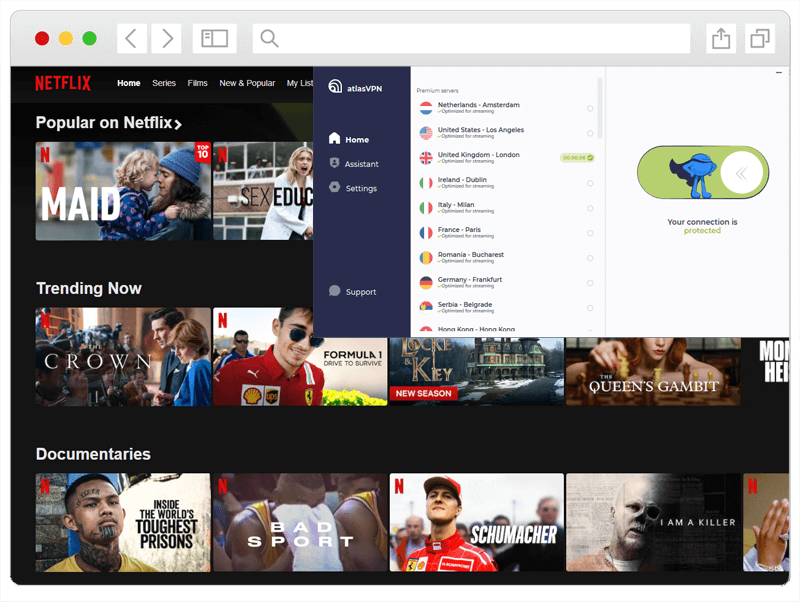Click the Home house icon in atlasVPN sidebar

click(x=334, y=138)
